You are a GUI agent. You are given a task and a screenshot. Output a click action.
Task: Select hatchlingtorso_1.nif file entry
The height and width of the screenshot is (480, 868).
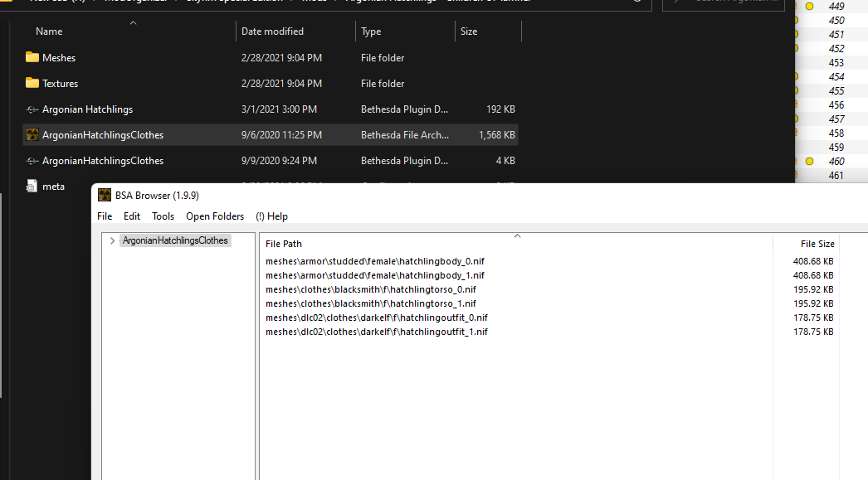click(371, 303)
